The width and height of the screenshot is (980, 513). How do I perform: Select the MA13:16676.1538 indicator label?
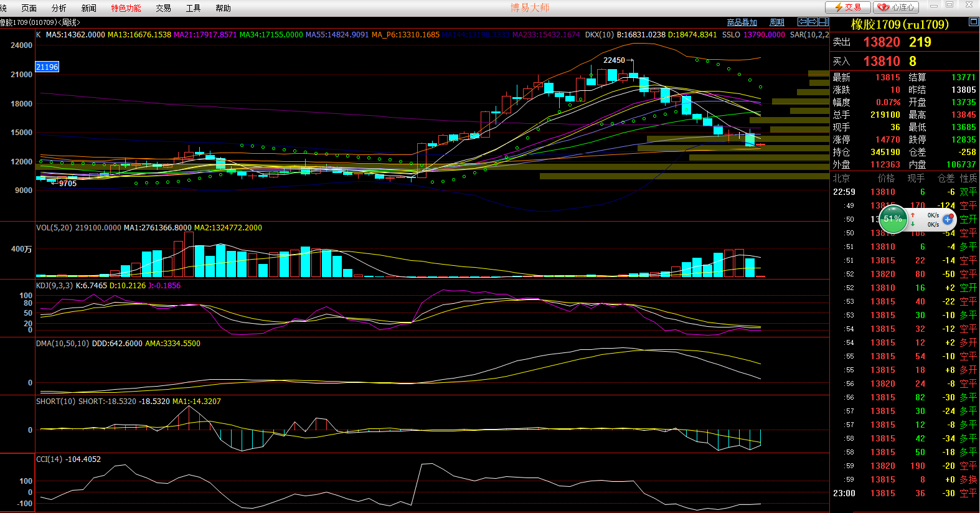[x=139, y=35]
